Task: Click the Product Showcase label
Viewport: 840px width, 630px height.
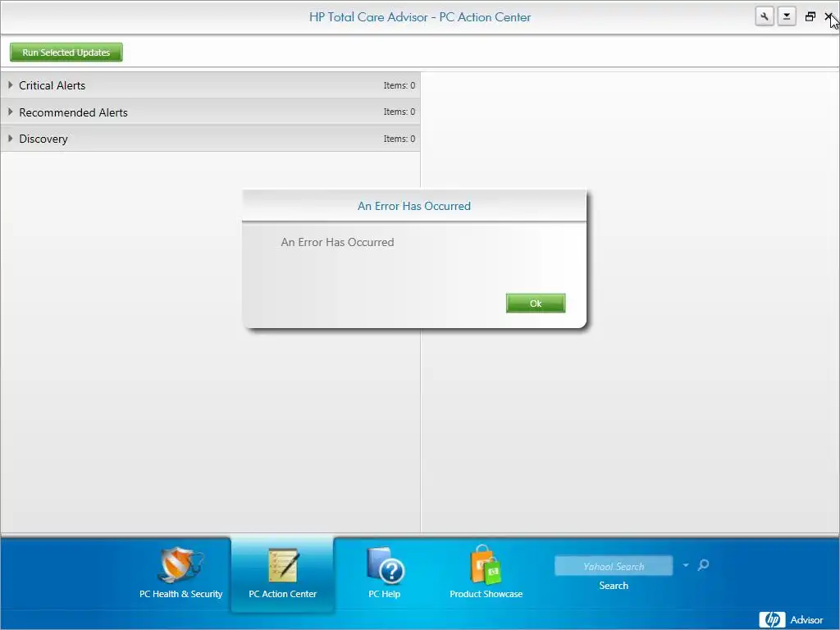Action: (486, 594)
